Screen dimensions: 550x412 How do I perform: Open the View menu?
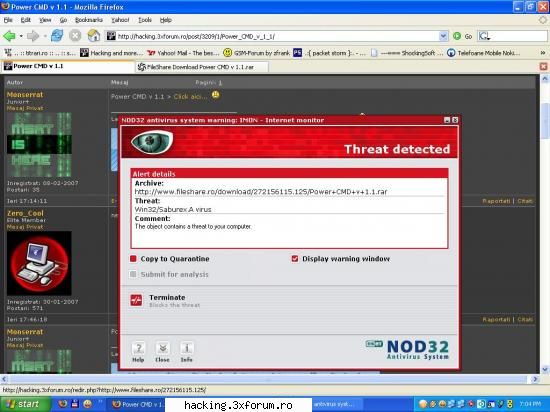[45, 20]
